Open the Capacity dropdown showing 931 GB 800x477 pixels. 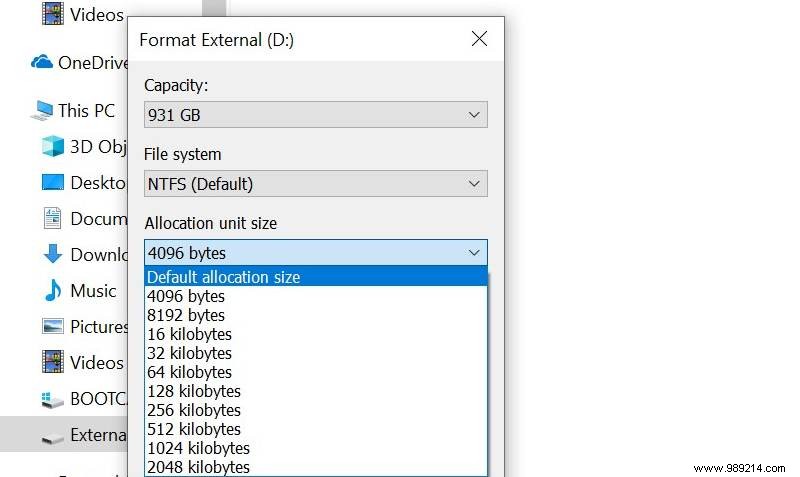315,114
